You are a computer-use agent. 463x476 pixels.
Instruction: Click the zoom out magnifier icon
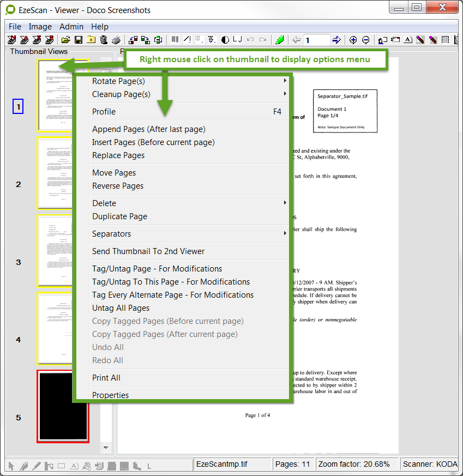(x=365, y=40)
